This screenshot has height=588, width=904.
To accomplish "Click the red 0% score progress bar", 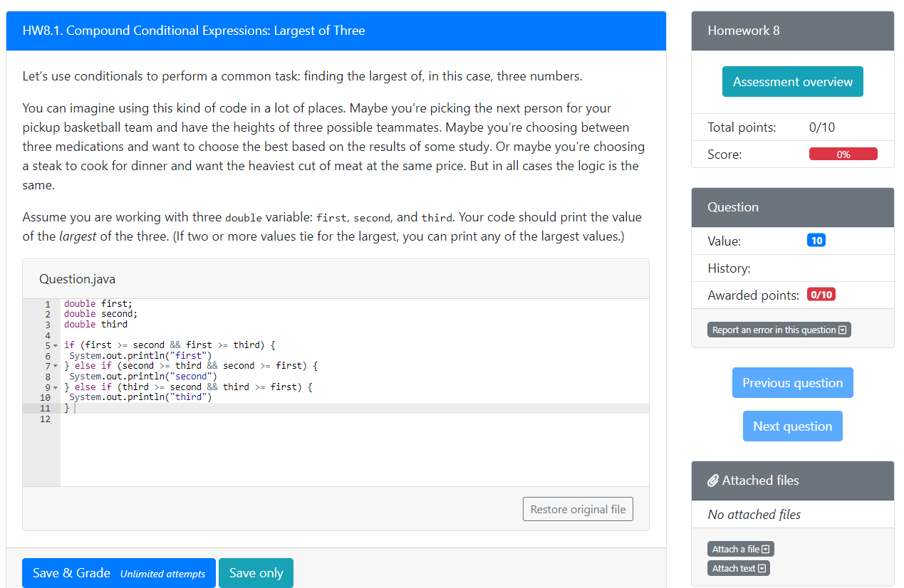I will pyautogui.click(x=843, y=154).
